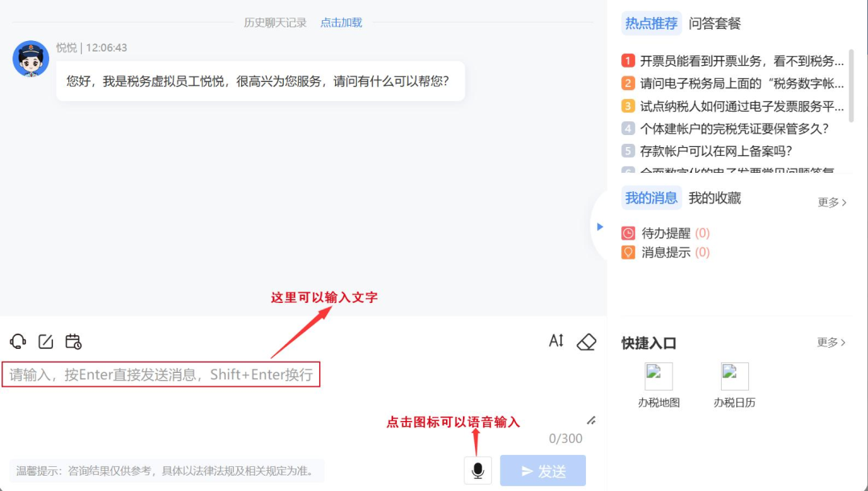Click the 温馨提示 disclaimer text
The height and width of the screenshot is (491, 868).
166,471
